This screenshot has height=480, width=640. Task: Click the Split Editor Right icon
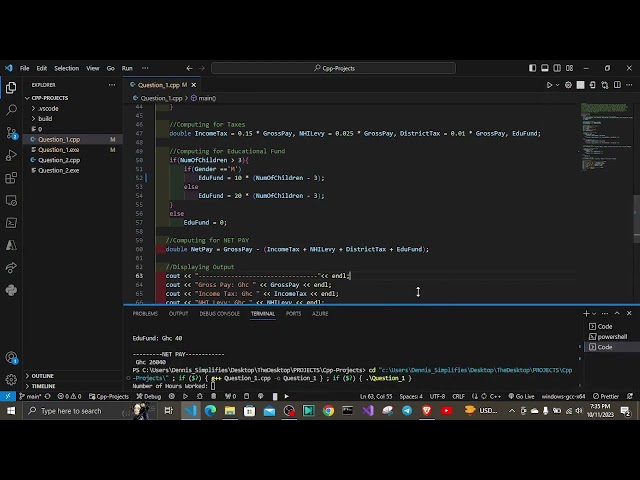click(617, 85)
